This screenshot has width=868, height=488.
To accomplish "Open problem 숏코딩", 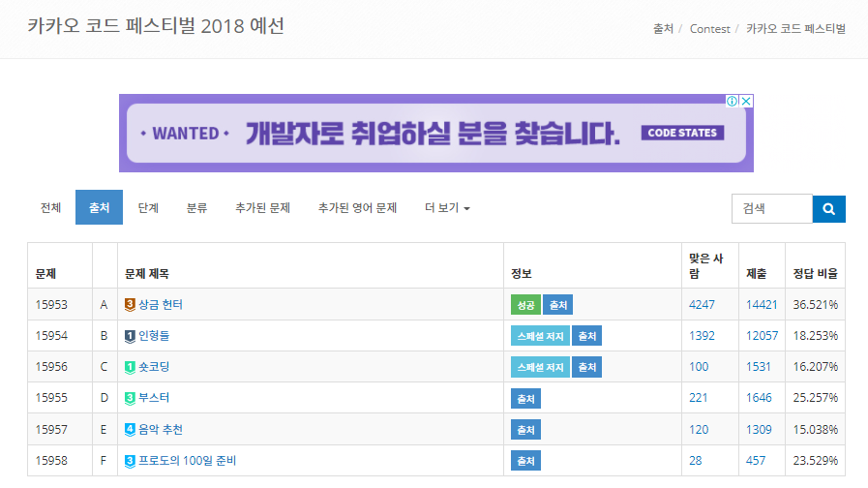I will click(154, 367).
